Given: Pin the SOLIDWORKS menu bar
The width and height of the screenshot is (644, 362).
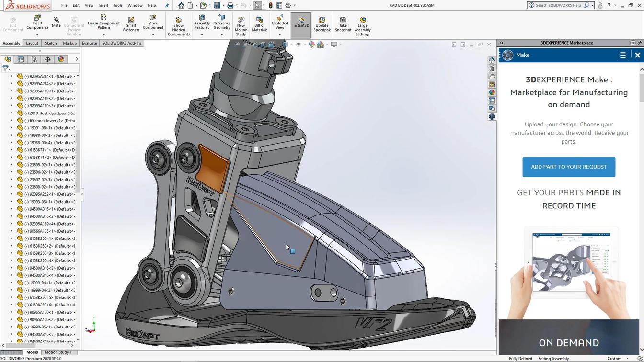Looking at the screenshot, I should click(x=167, y=5).
